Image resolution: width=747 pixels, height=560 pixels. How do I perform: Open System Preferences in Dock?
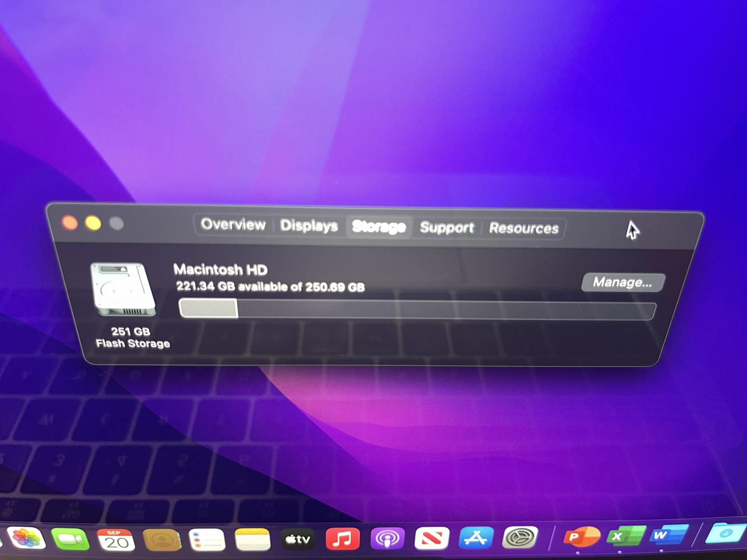pos(520,538)
